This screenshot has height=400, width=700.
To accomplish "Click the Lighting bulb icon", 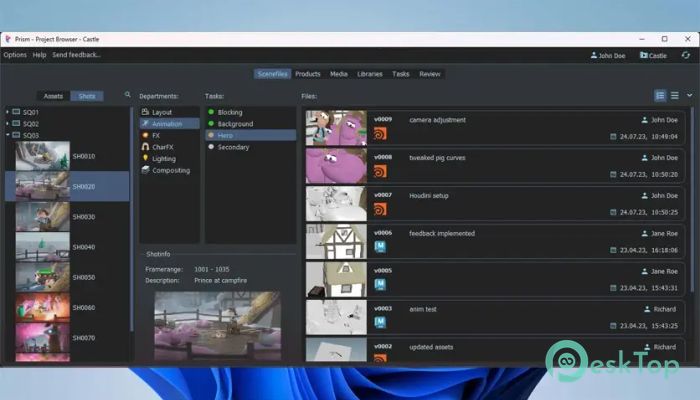I will coord(145,158).
